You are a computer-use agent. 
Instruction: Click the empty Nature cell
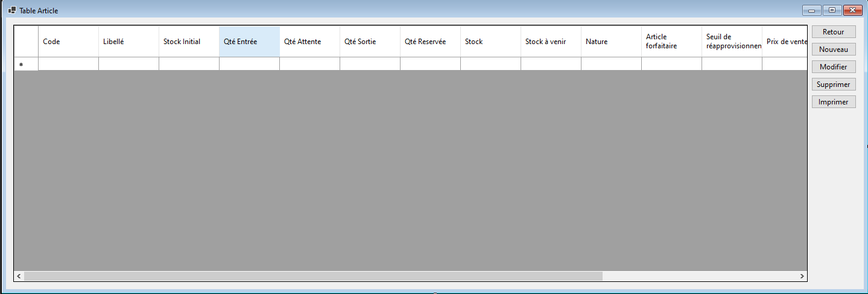(611, 64)
